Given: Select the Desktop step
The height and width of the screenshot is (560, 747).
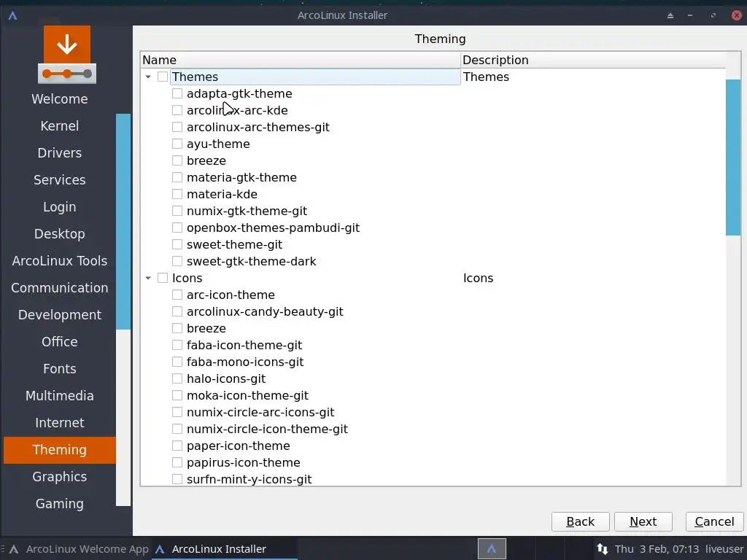Looking at the screenshot, I should click(60, 234).
